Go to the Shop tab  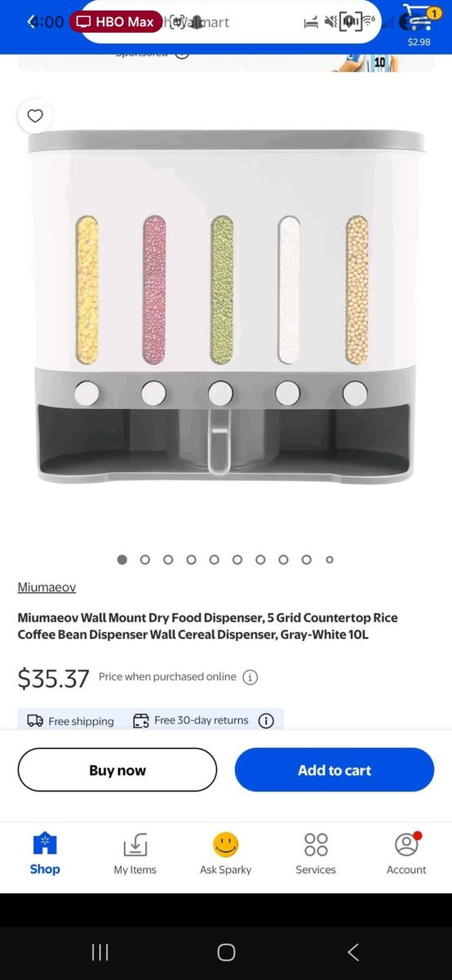(45, 854)
